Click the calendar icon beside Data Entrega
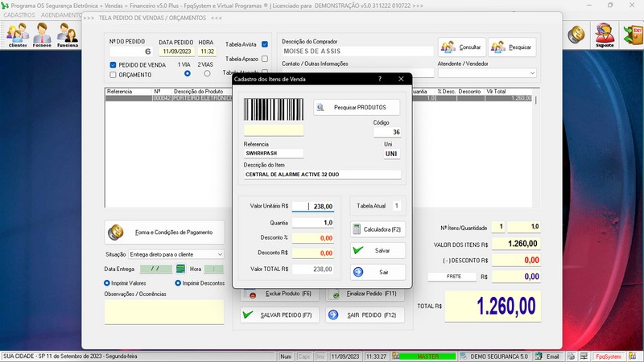Viewport: 644px width, 362px height. tap(181, 269)
